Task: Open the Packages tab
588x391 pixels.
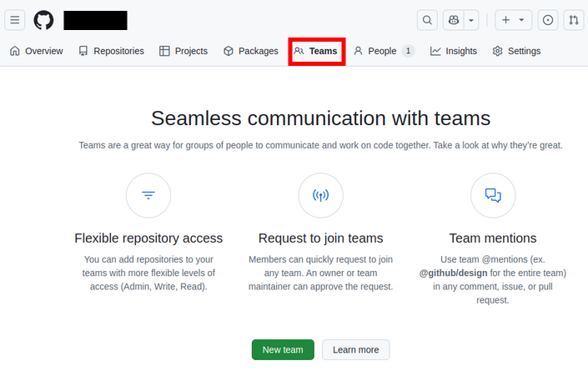Action: point(251,51)
